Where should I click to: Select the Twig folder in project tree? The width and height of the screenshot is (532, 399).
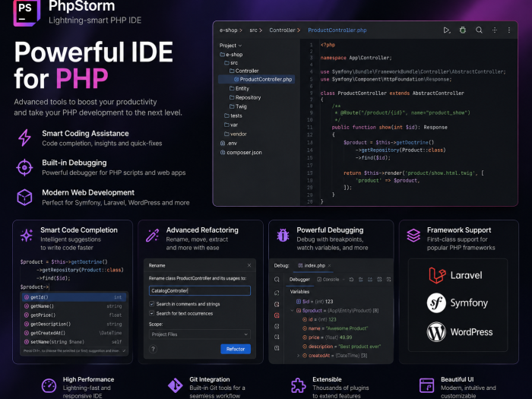pyautogui.click(x=238, y=106)
